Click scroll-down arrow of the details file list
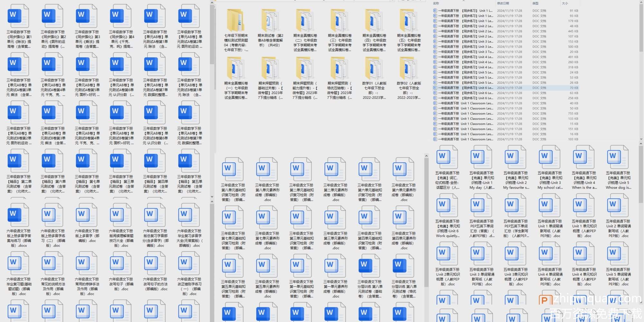This screenshot has height=322, width=644. (641, 139)
